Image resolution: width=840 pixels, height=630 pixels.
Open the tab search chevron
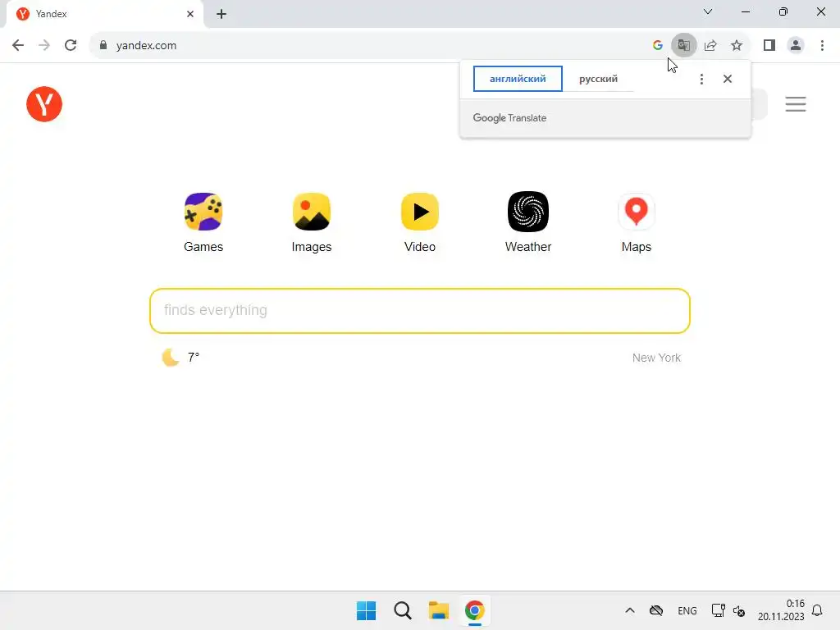click(708, 11)
